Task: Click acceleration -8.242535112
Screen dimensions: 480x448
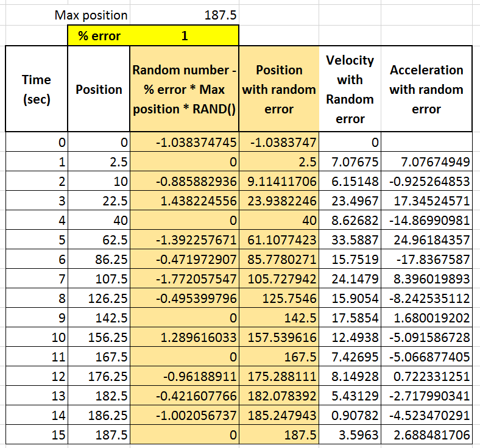Action: click(x=426, y=298)
